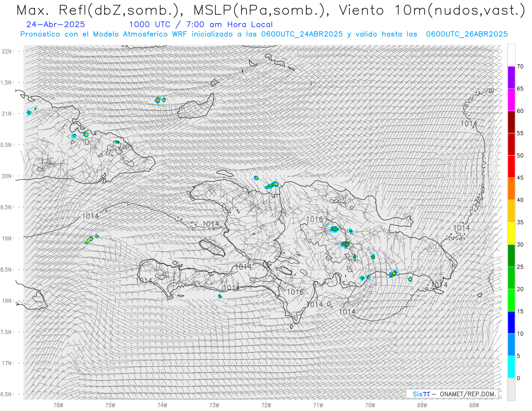Click the gray below-zero swatch of the colorbar
532x411 pixels.
click(511, 389)
